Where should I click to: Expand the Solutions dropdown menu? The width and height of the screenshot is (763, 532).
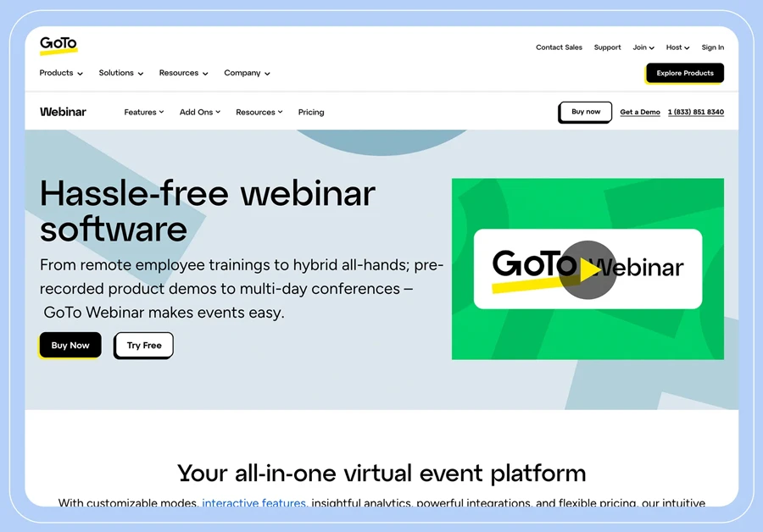pyautogui.click(x=120, y=73)
